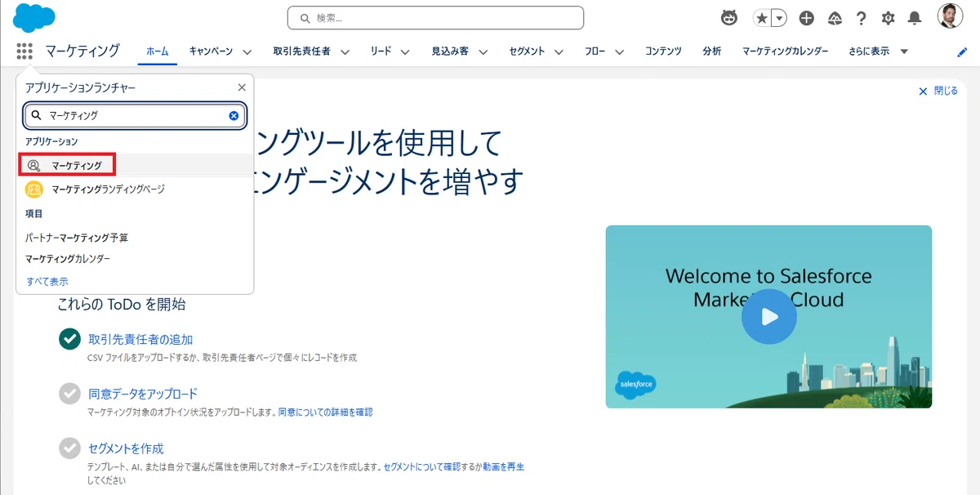The height and width of the screenshot is (495, 980).
Task: Click 同意についての詳細を確認 link
Action: coord(325,412)
